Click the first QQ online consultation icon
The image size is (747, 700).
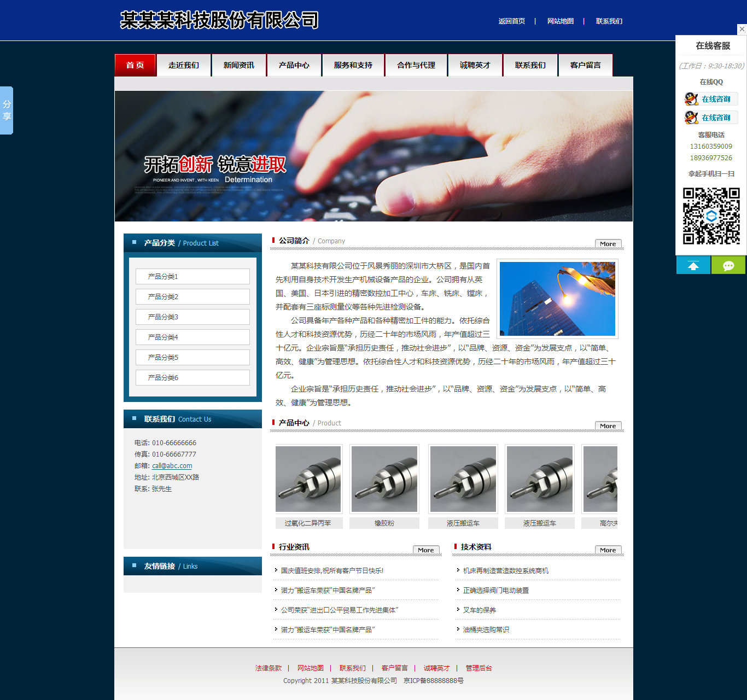tap(710, 99)
